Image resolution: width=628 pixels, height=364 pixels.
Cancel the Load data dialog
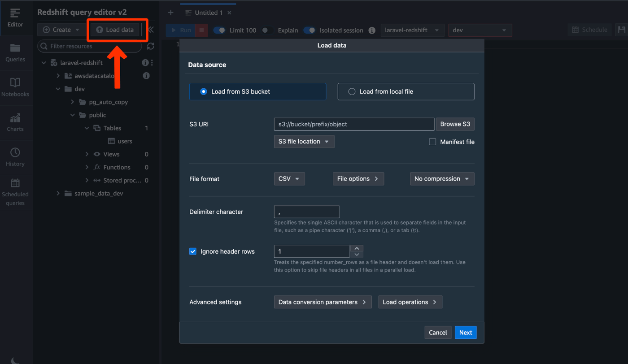(x=438, y=332)
